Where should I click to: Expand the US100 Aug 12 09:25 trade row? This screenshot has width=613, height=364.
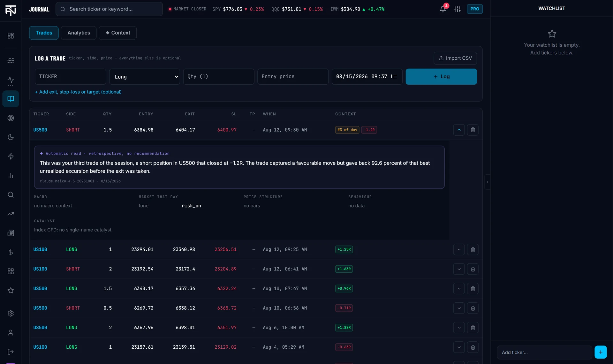tap(459, 250)
